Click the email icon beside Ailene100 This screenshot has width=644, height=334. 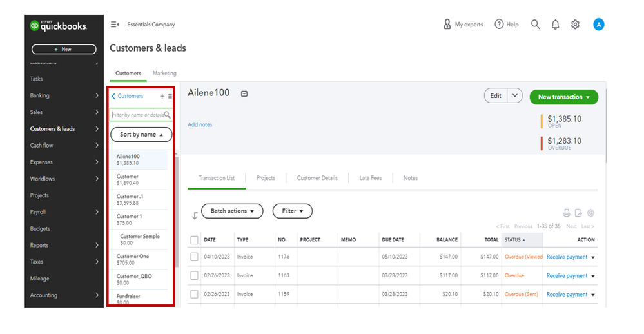[244, 93]
